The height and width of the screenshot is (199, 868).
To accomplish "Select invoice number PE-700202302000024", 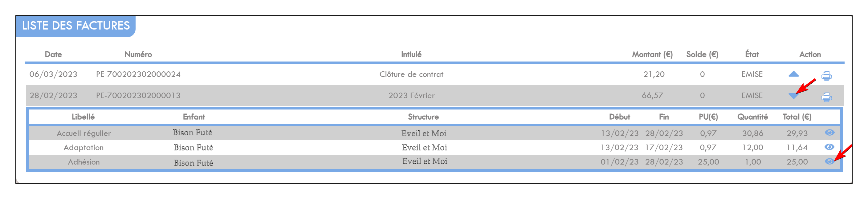I will click(138, 74).
